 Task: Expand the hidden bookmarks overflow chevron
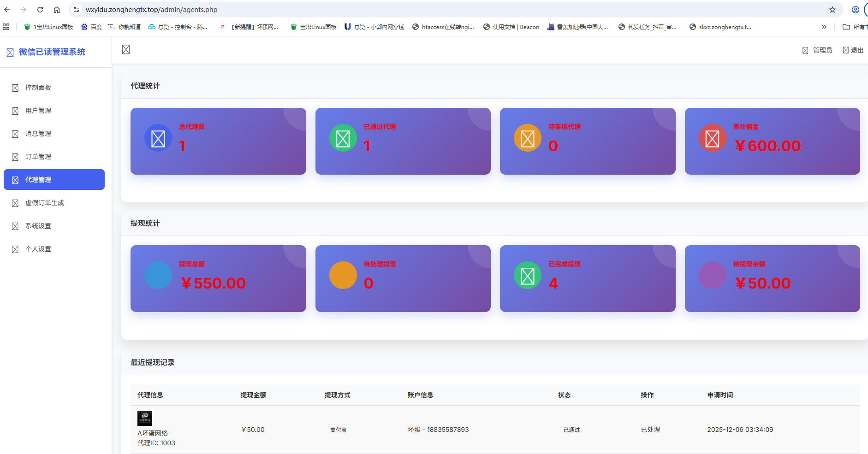pyautogui.click(x=824, y=27)
